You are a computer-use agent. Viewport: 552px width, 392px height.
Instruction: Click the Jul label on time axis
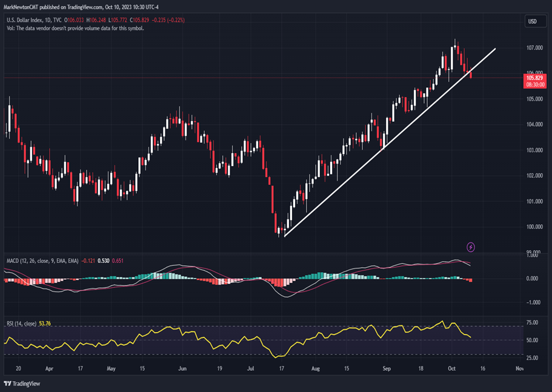point(251,369)
